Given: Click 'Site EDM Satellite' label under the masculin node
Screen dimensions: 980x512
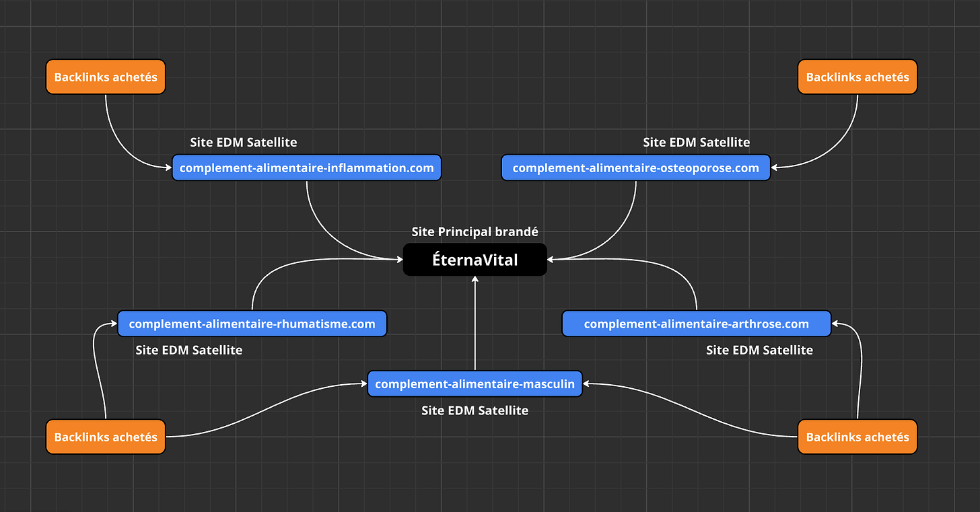Looking at the screenshot, I should [x=475, y=410].
